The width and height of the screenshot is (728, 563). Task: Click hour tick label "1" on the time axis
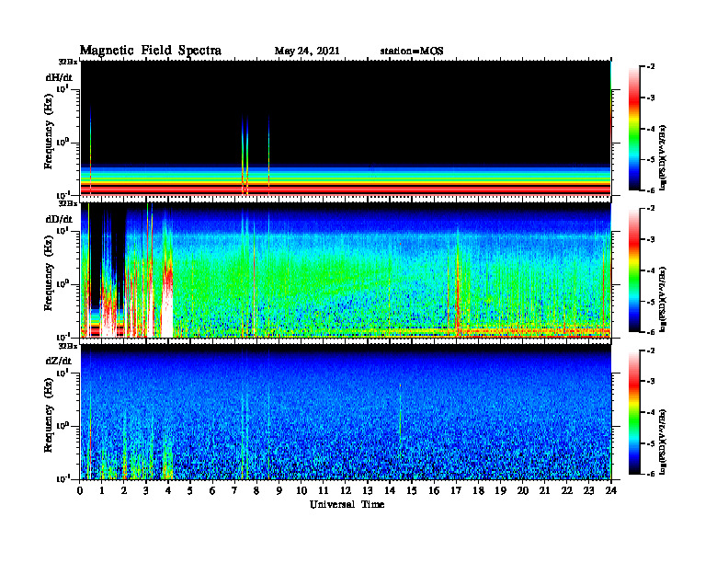coord(102,490)
